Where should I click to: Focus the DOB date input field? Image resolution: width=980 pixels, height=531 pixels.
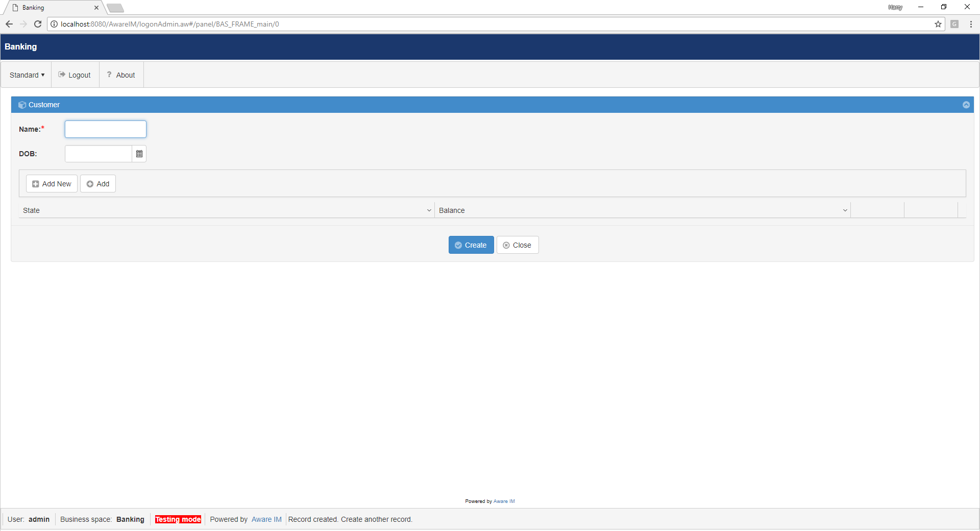point(99,154)
